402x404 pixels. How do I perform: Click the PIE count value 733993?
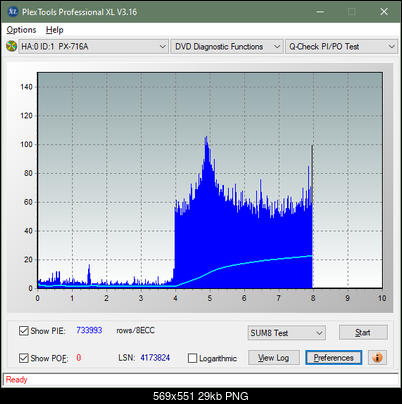89,330
